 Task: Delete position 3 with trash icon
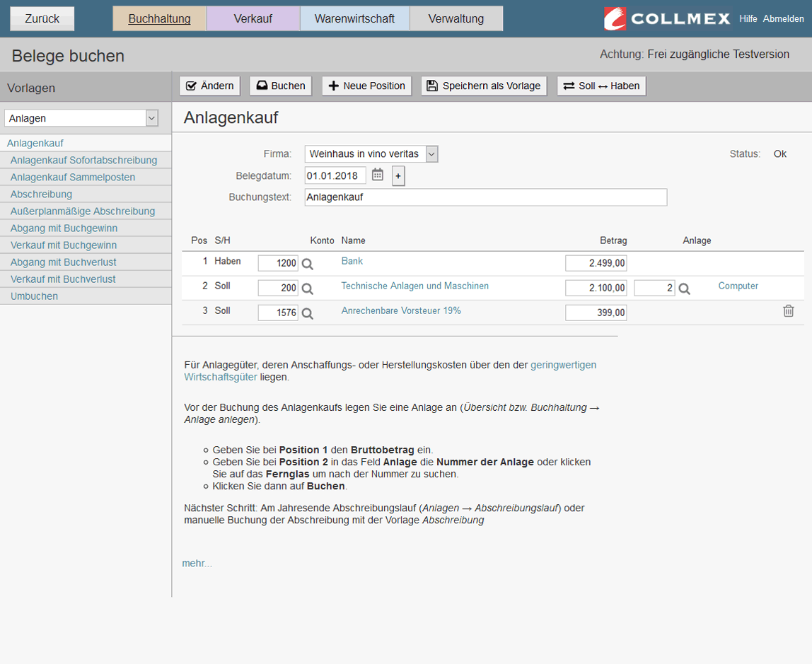tap(788, 311)
